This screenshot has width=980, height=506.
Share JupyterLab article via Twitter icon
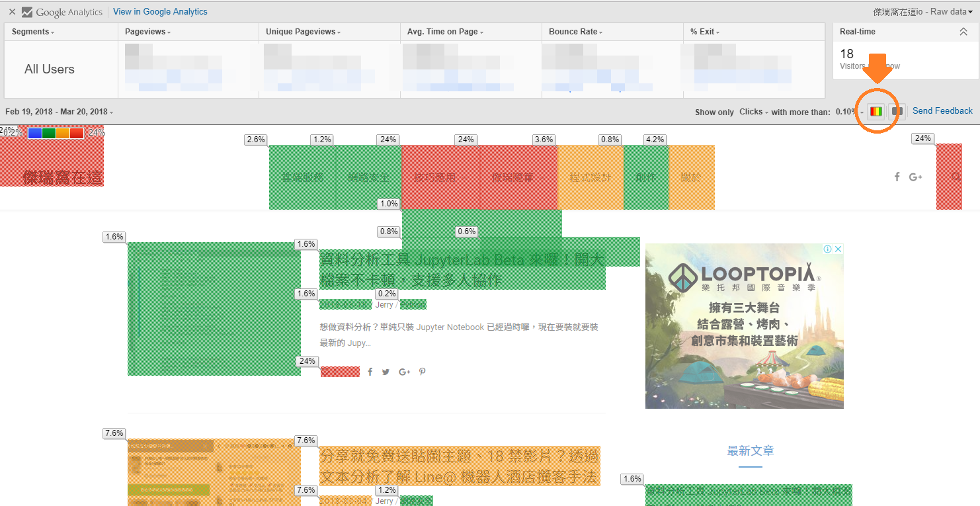(386, 372)
